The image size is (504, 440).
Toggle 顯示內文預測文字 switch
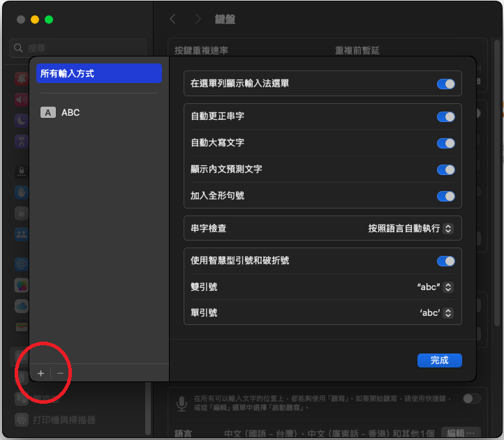[445, 169]
